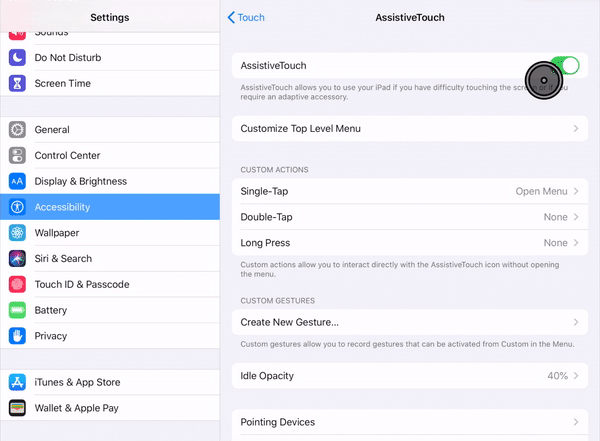Open Wallpaper settings
The image size is (600, 441).
[110, 233]
